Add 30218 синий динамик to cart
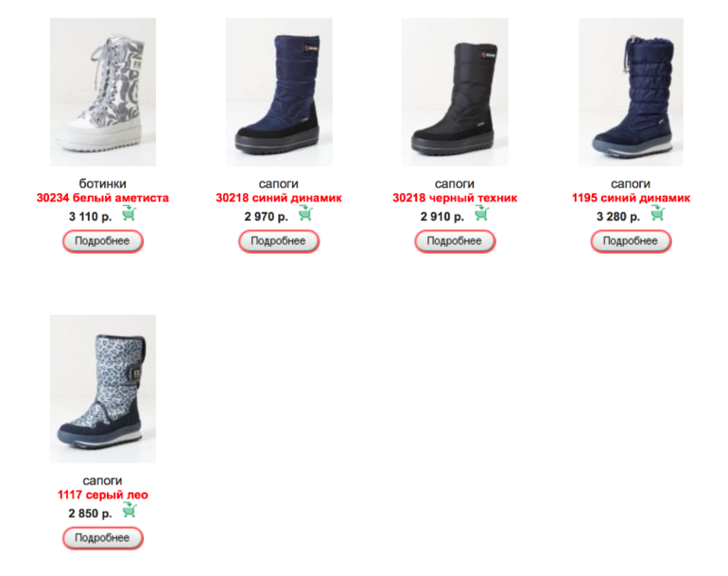The width and height of the screenshot is (728, 576). point(305,214)
